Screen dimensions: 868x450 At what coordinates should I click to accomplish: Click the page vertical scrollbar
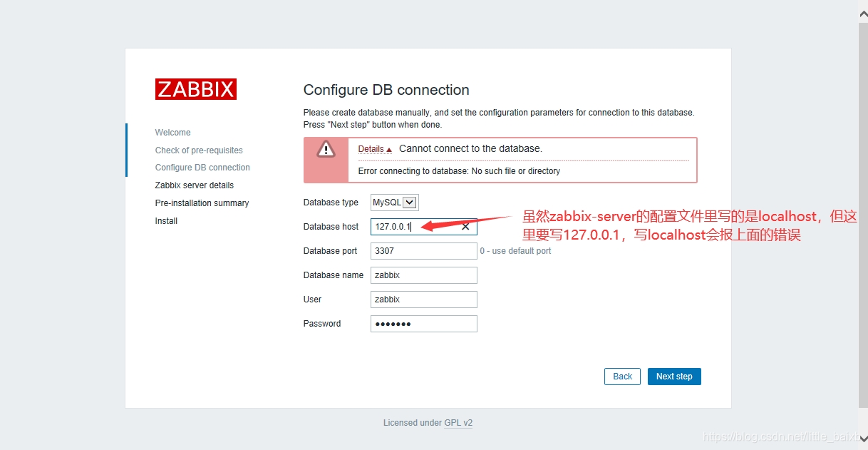click(x=863, y=214)
